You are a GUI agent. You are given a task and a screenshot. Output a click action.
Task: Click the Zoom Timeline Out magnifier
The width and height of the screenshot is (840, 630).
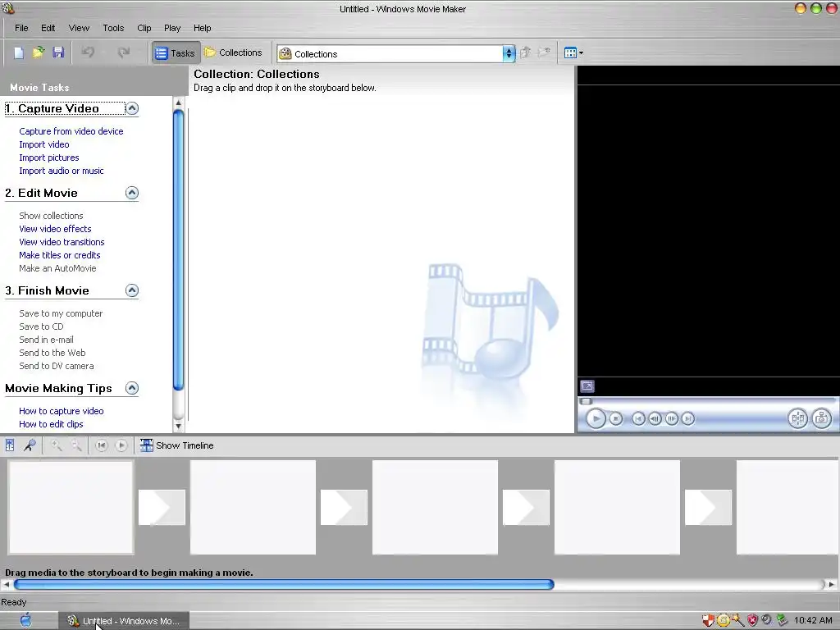(76, 445)
